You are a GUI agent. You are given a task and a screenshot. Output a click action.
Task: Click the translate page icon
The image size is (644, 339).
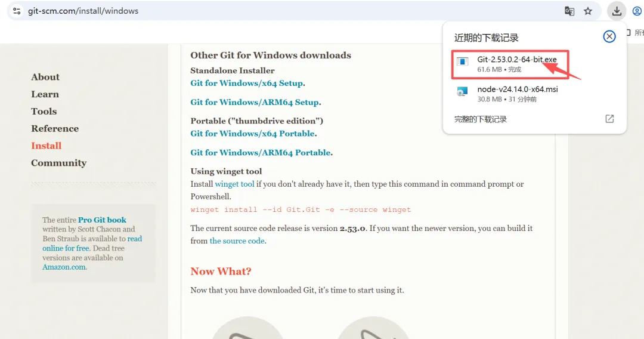[x=569, y=11]
